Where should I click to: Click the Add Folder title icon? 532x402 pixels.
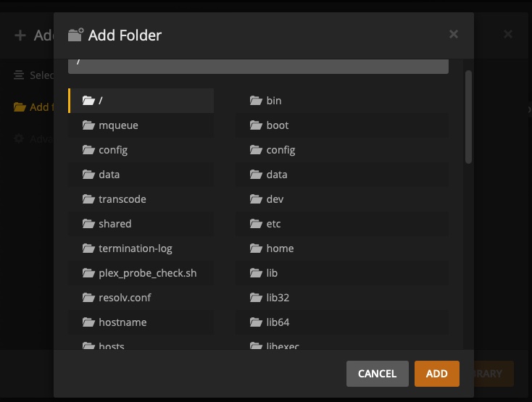pos(75,35)
